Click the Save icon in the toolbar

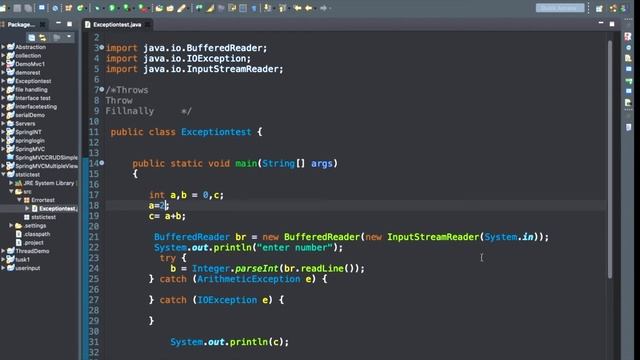pos(17,8)
